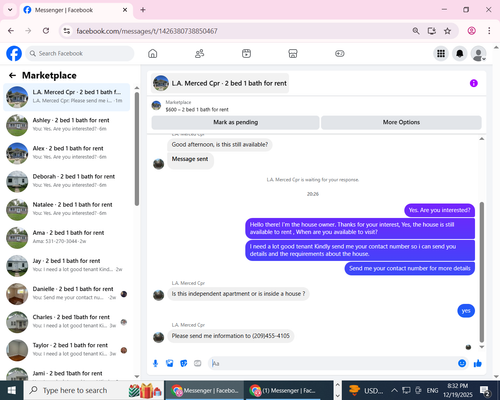Click the back arrow next to Marketplace

[12, 76]
